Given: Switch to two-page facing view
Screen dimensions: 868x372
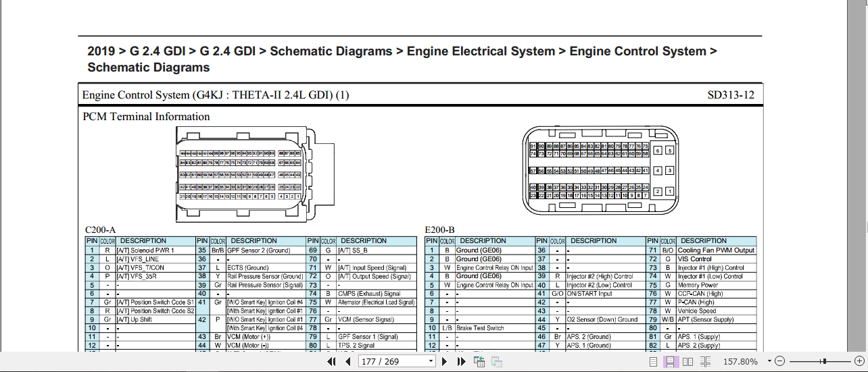Looking at the screenshot, I should pyautogui.click(x=688, y=362).
